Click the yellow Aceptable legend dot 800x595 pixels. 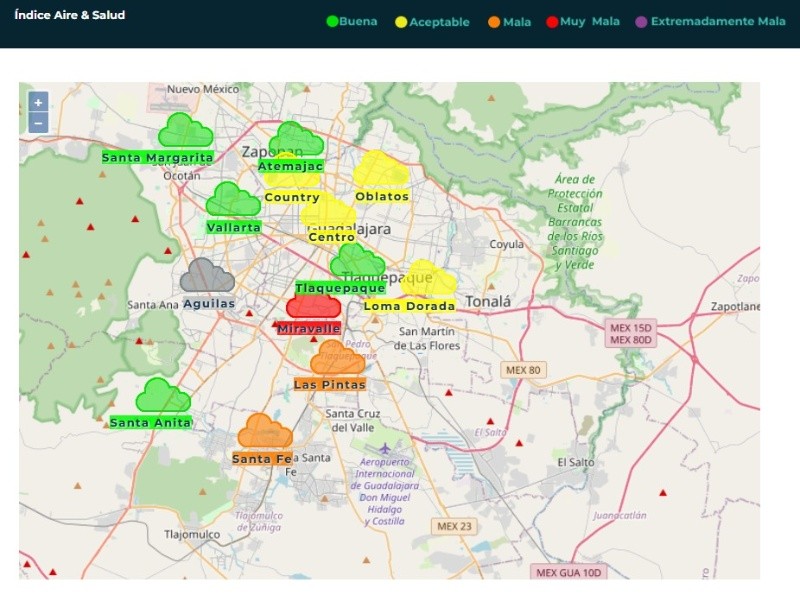[x=402, y=21]
